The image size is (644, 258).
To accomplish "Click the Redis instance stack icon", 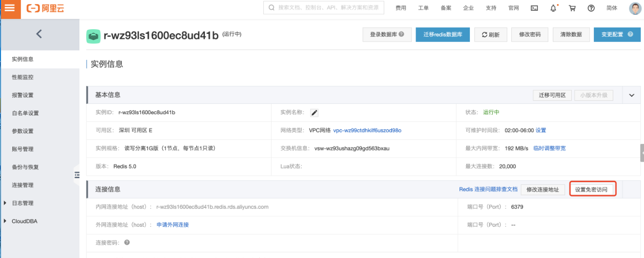I will [93, 36].
